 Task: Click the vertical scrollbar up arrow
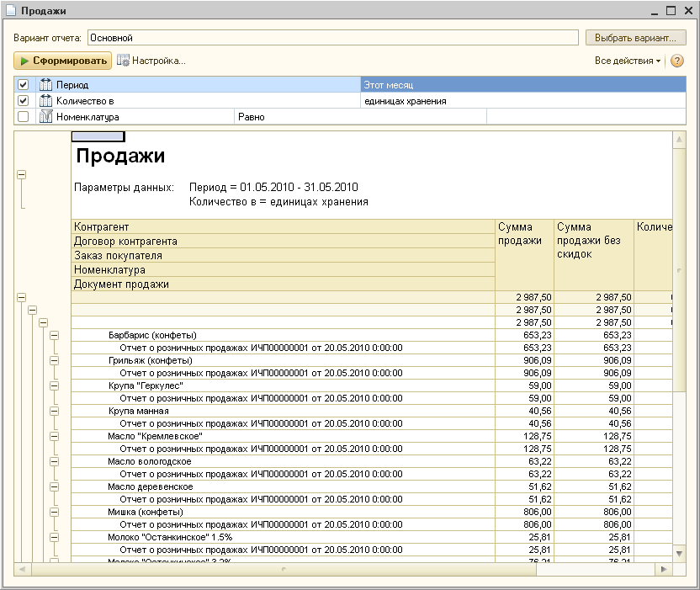pyautogui.click(x=679, y=140)
